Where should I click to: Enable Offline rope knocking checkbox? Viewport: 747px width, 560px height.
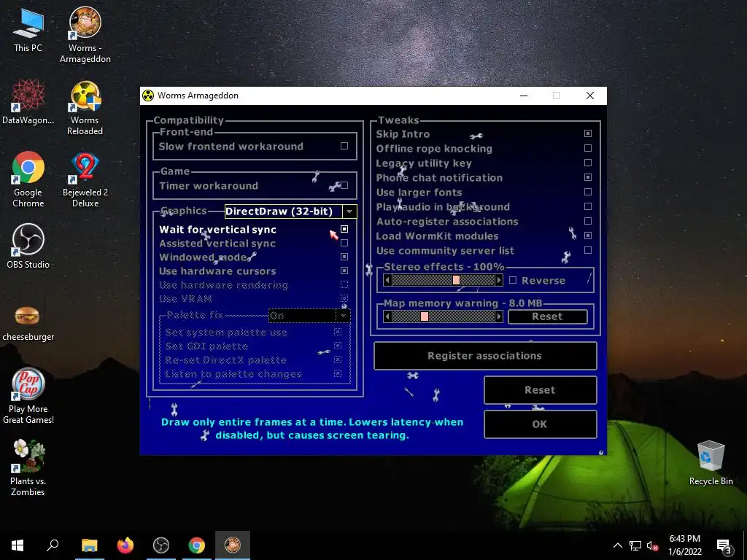pos(588,148)
